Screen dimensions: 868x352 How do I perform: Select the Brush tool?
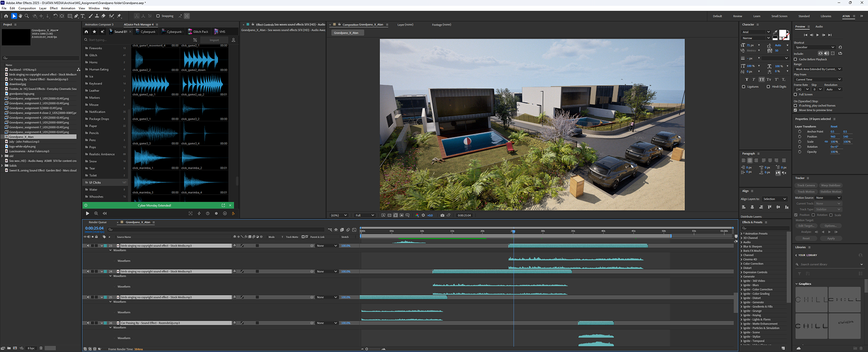90,16
